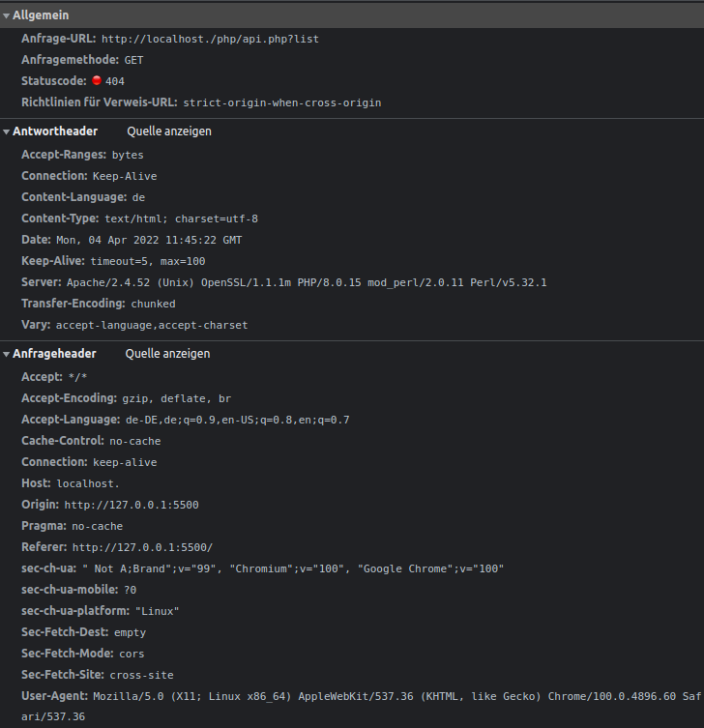The width and height of the screenshot is (704, 728).
Task: Click the Anfragemethode GET value
Action: [133, 60]
